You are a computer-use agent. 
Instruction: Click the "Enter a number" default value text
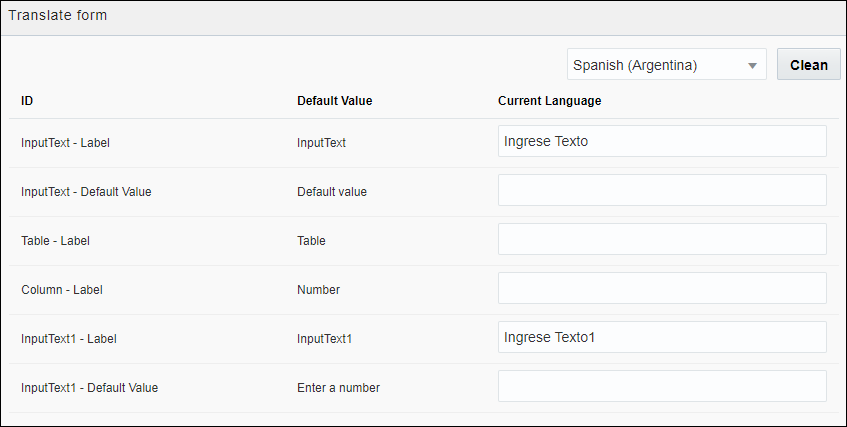pos(338,388)
